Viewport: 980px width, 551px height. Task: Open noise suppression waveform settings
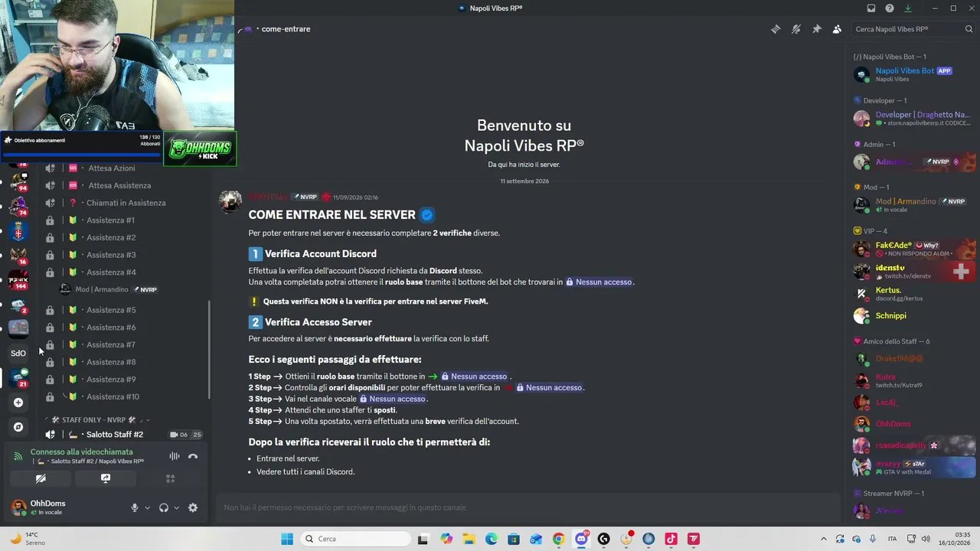[x=175, y=456]
